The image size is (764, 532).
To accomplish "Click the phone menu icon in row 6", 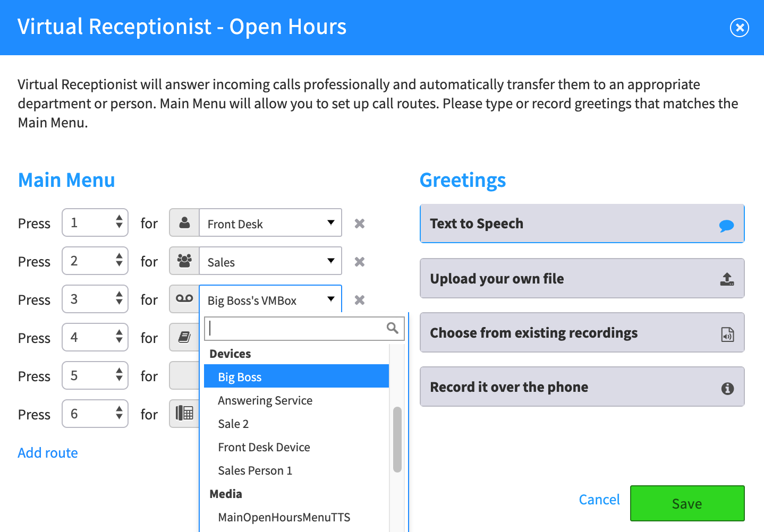I will (x=184, y=413).
